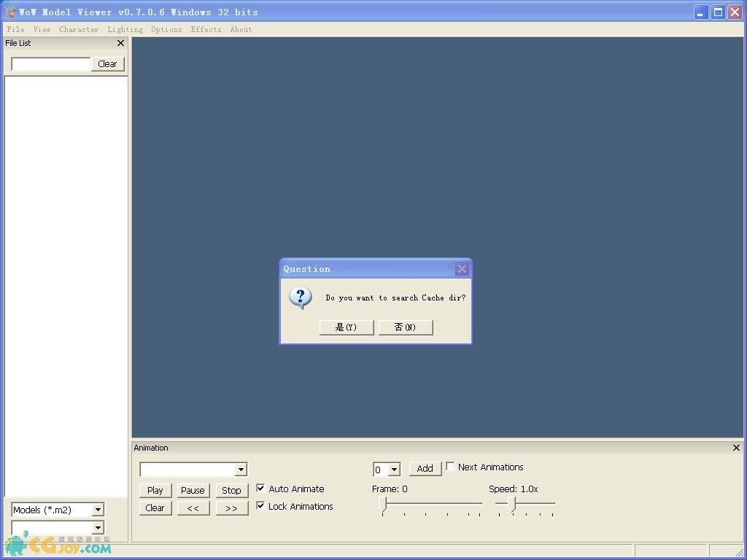Click the Play animation button
The width and height of the screenshot is (747, 560).
click(155, 491)
